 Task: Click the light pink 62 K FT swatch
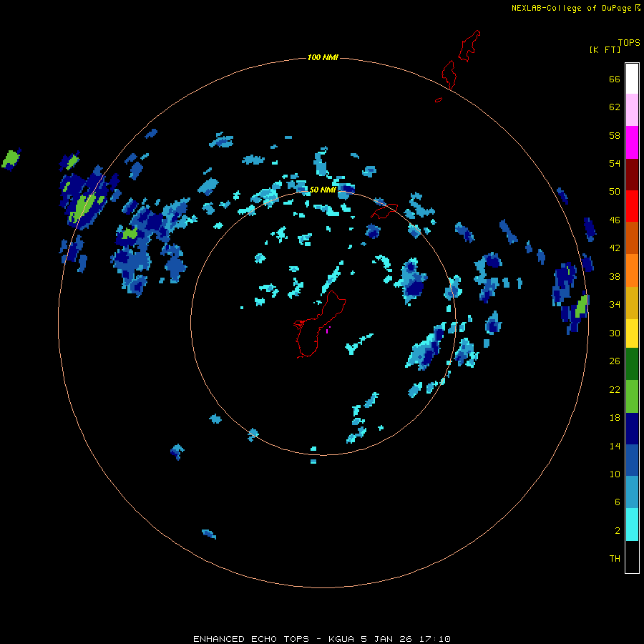tap(632, 109)
